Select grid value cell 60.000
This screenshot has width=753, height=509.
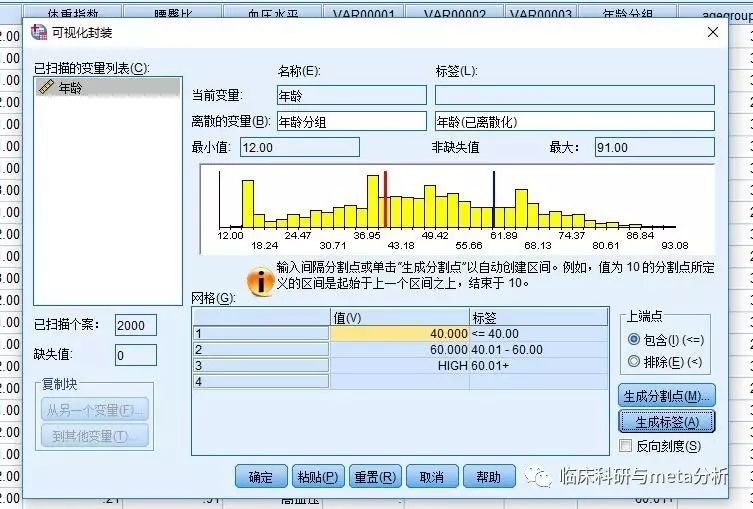coord(400,349)
